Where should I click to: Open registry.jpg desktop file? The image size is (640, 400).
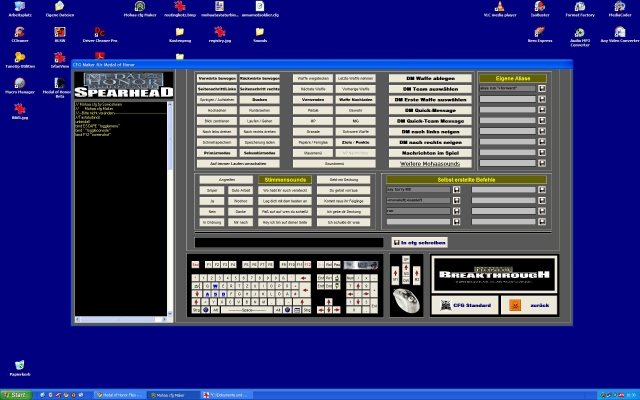click(x=220, y=35)
